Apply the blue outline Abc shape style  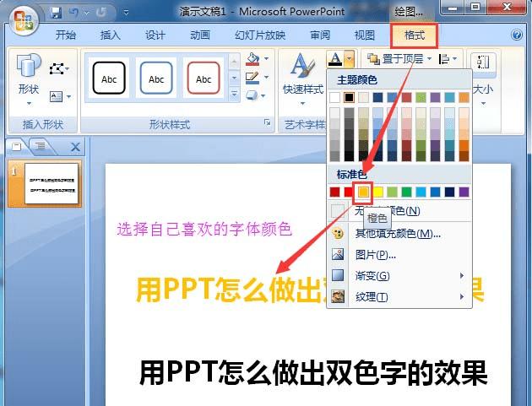156,78
